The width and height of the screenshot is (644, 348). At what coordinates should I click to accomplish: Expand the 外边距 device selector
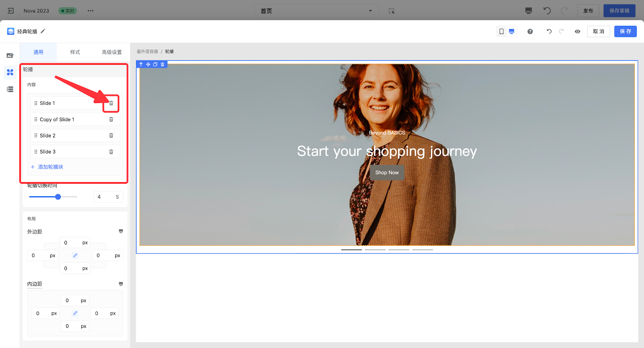tap(121, 231)
